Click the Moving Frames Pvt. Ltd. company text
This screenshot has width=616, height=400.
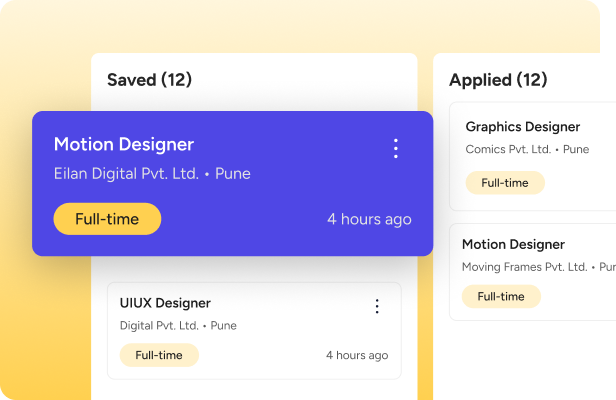click(524, 267)
